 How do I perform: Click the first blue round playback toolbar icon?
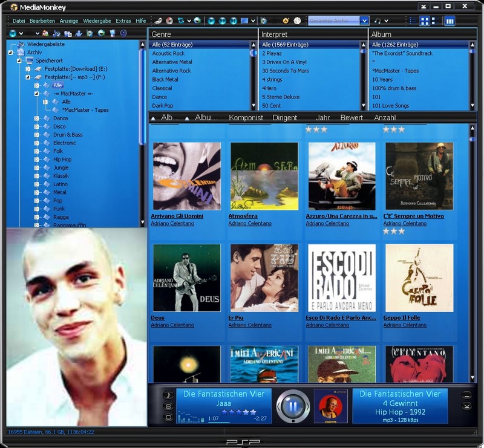tap(211, 21)
